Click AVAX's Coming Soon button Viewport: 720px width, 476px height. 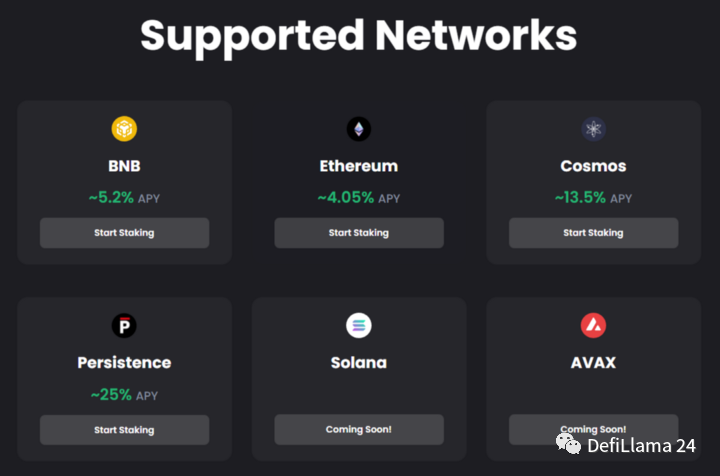[x=593, y=430]
